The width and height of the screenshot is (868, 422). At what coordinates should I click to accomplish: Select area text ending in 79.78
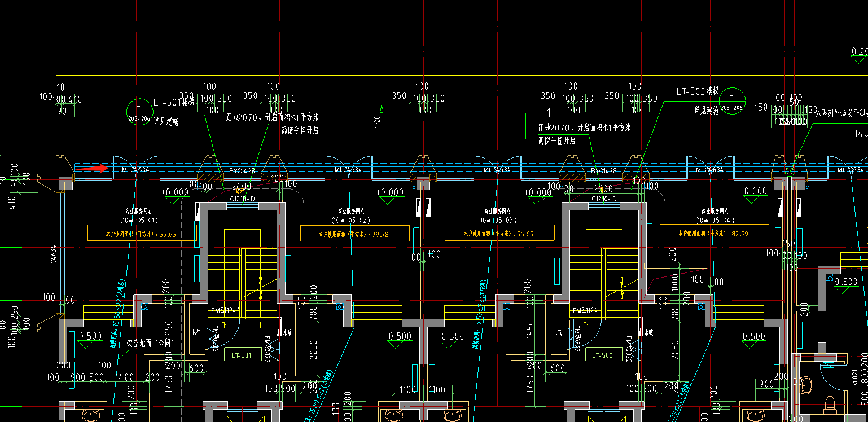(x=354, y=234)
